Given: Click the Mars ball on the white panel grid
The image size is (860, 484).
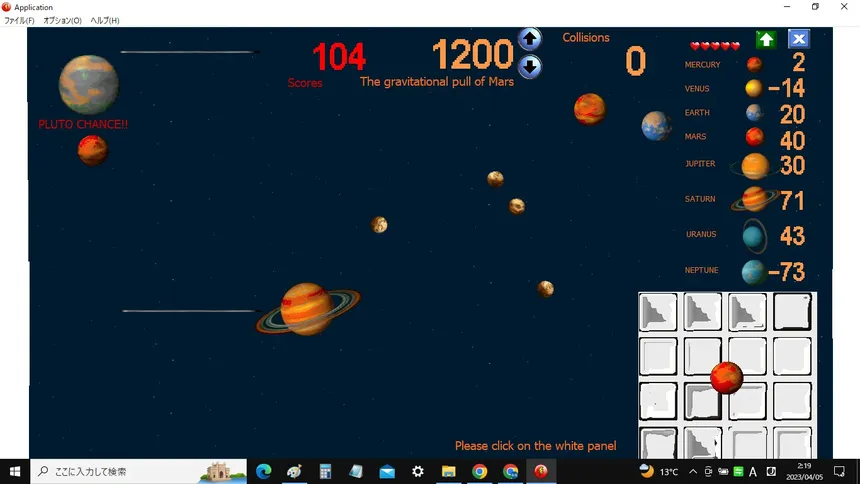Looking at the screenshot, I should 726,378.
